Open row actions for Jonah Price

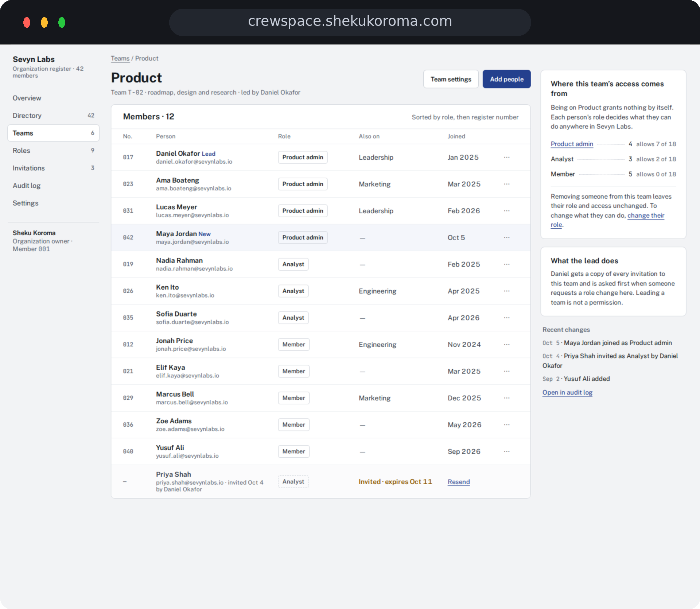pyautogui.click(x=507, y=345)
